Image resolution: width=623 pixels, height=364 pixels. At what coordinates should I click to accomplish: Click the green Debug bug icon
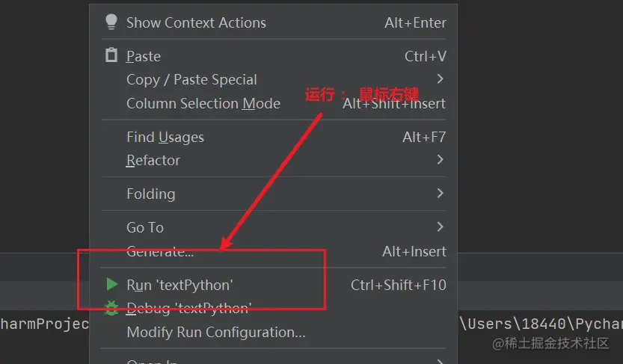coord(111,307)
